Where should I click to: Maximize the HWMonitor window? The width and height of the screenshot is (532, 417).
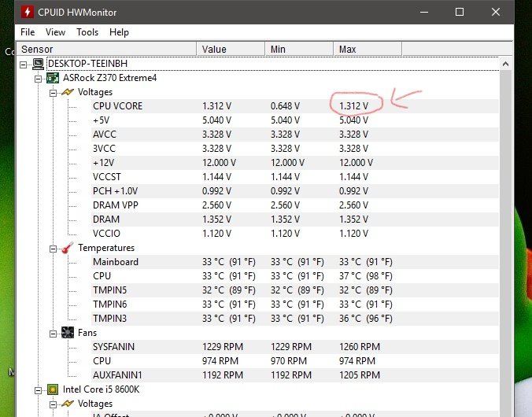[x=460, y=13]
